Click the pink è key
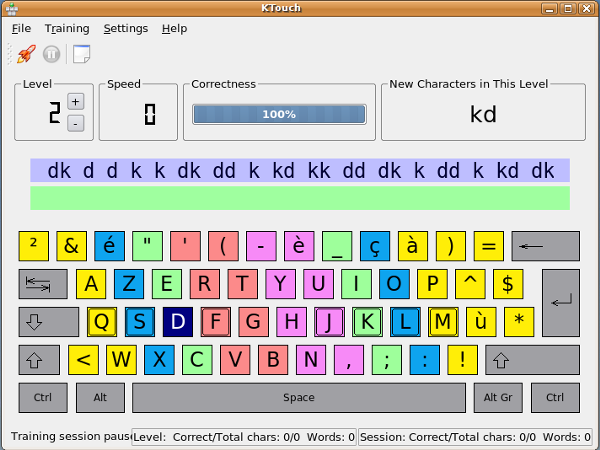The height and width of the screenshot is (450, 600). point(299,246)
